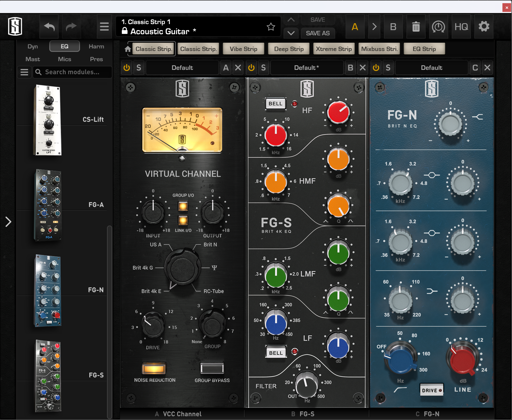
Task: Load the Deep Strip preset
Action: coord(289,49)
